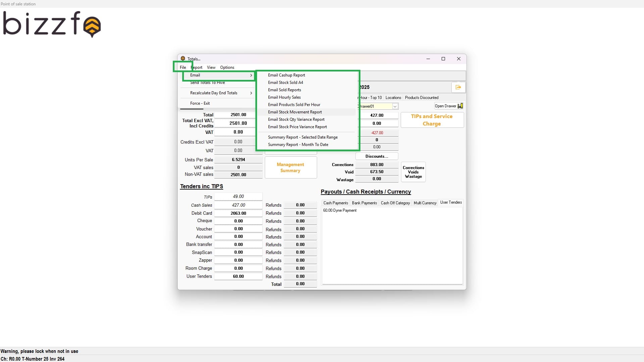Open the Discounts dialog
Viewport: 644px width, 362px height.
point(376,156)
